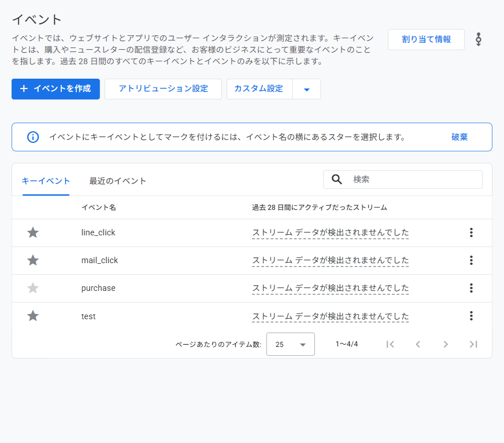Screen dimensions: 504x443
Task: Expand the カスタム設定 dropdown arrow
Action: pyautogui.click(x=307, y=89)
